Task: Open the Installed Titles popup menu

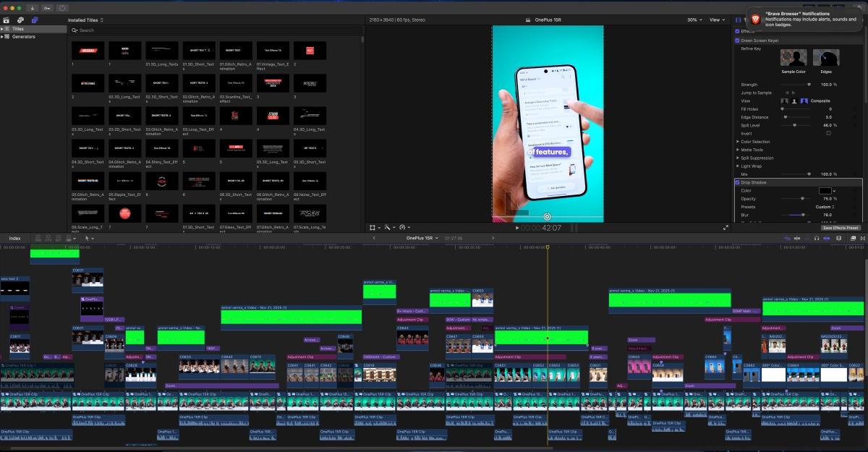Action: [x=85, y=20]
